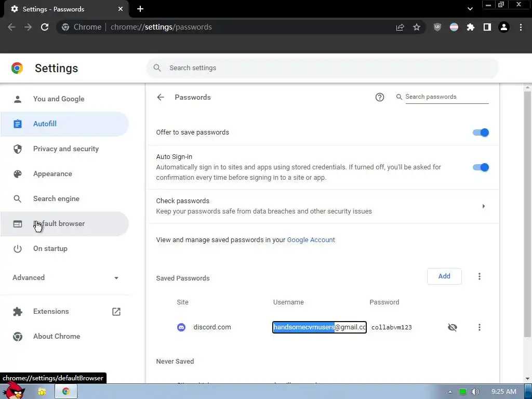Open the Google Account link
This screenshot has width=532, height=399.
point(311,240)
